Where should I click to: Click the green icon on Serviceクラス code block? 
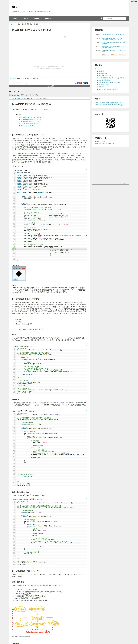click(x=86, y=410)
